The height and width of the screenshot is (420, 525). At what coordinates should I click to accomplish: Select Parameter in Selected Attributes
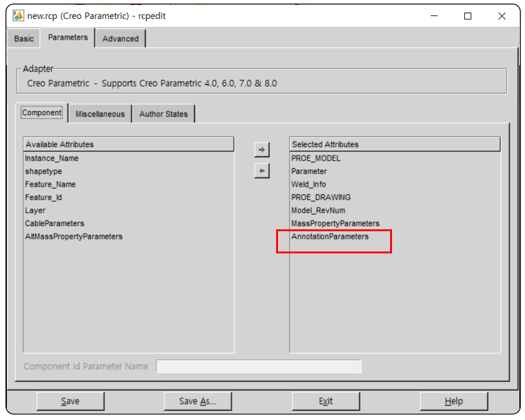[x=309, y=171]
